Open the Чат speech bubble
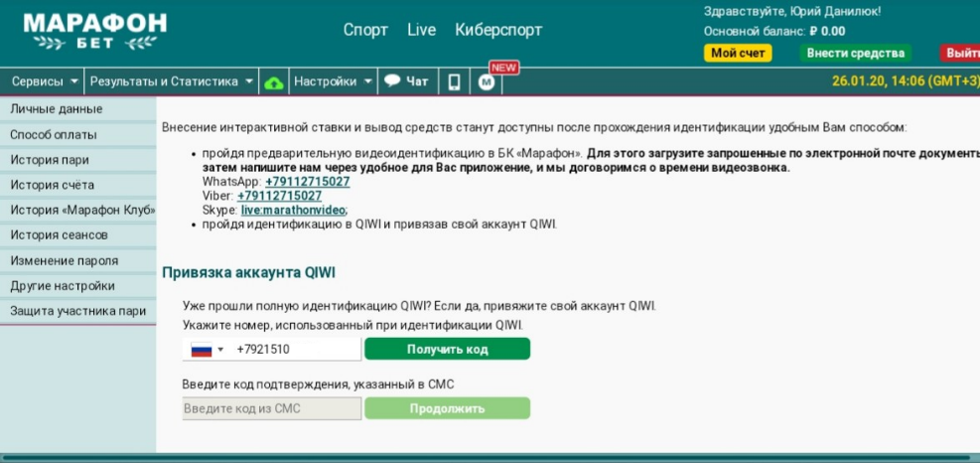 (406, 81)
